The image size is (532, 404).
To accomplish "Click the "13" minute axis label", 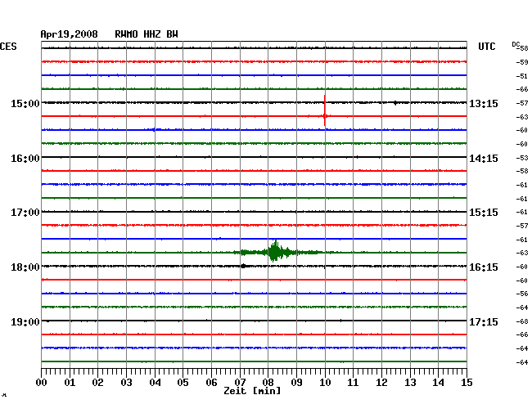I will point(410,383).
